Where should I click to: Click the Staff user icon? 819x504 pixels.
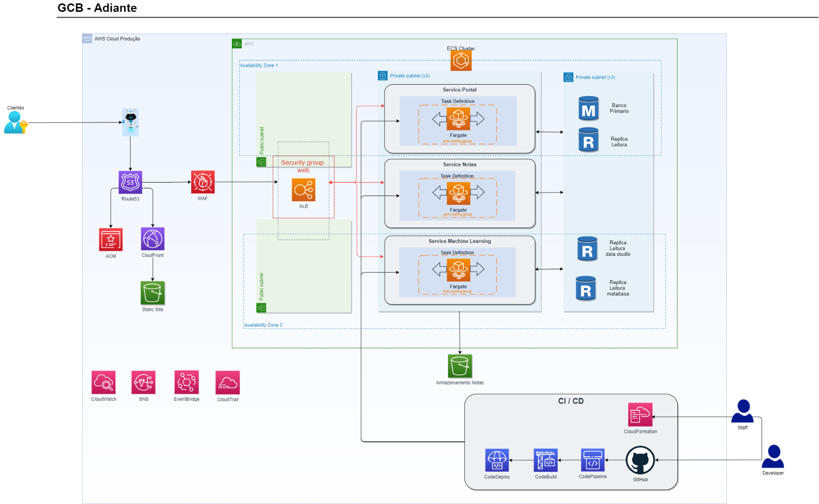point(743,411)
